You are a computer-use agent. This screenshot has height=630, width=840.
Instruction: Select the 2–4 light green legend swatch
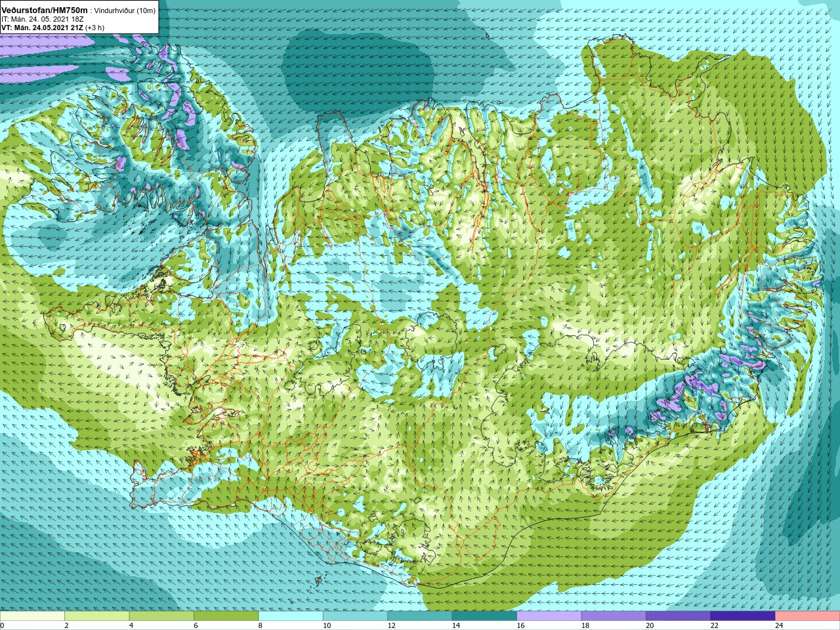click(x=97, y=617)
